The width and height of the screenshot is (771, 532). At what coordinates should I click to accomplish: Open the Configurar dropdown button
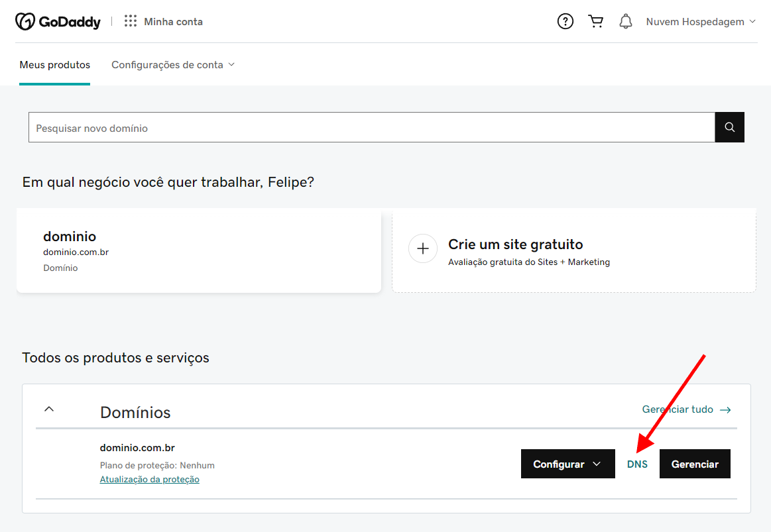click(568, 464)
